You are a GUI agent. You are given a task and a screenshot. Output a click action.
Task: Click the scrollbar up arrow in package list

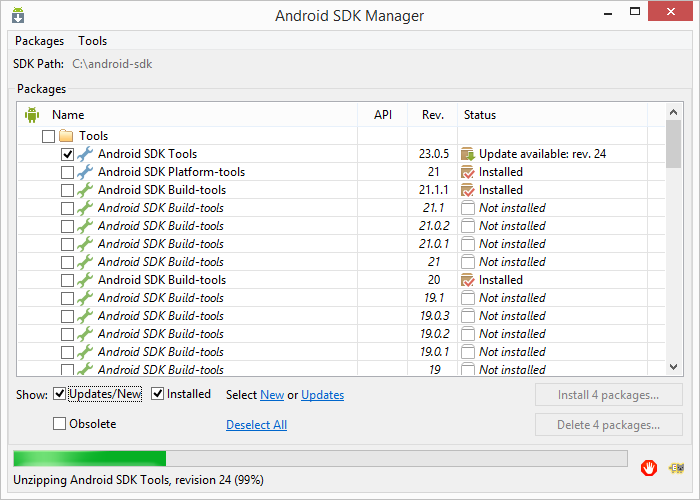[674, 112]
